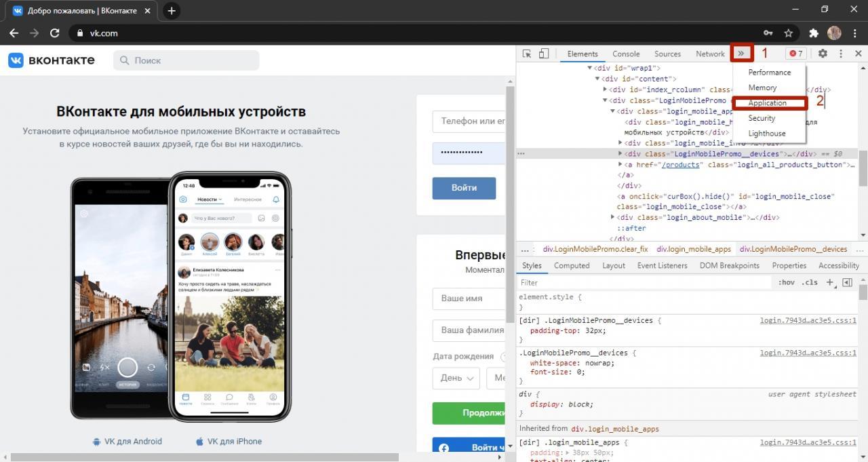This screenshot has height=462, width=868.
Task: Expand the div id="index_rcolumn" node
Action: (605, 90)
